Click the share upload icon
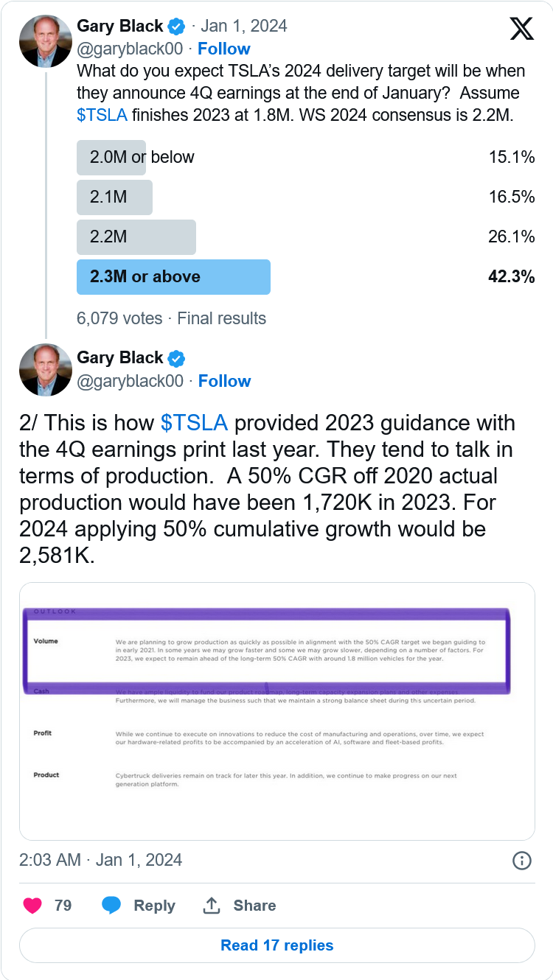This screenshot has width=553, height=980. [212, 905]
